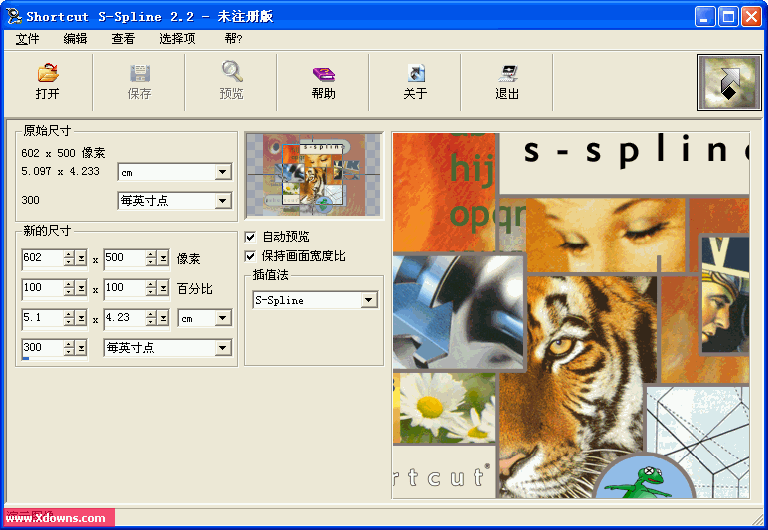Increase the 5.1 cm width with up arrow
The height and width of the screenshot is (530, 768).
click(x=69, y=314)
